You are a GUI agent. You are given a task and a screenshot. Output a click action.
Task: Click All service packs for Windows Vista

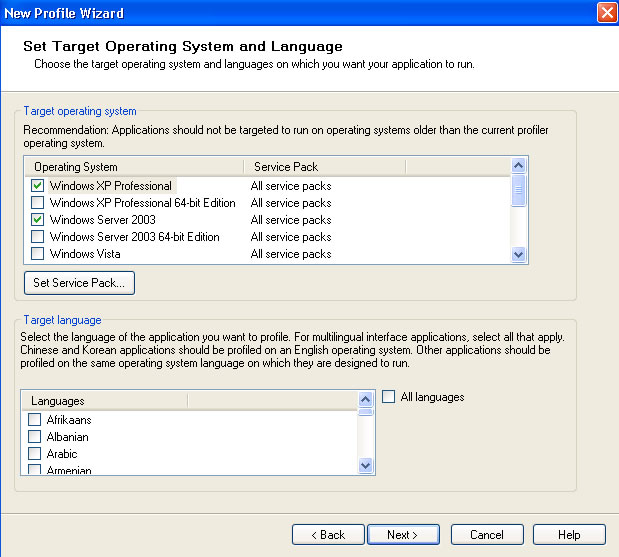click(291, 254)
